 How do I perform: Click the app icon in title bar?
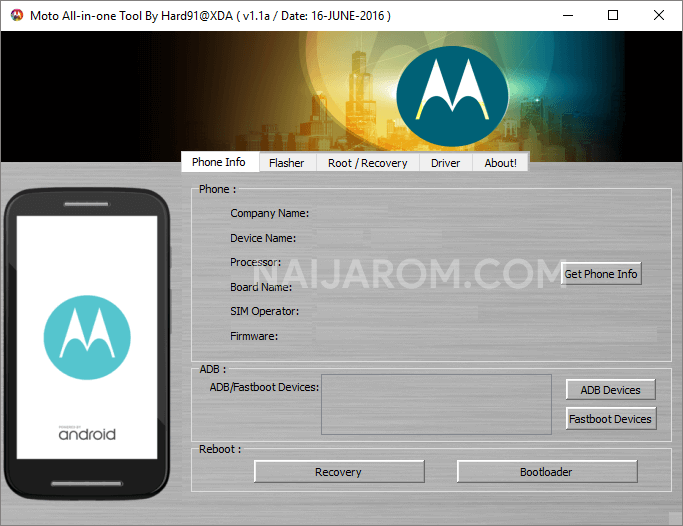(x=17, y=15)
